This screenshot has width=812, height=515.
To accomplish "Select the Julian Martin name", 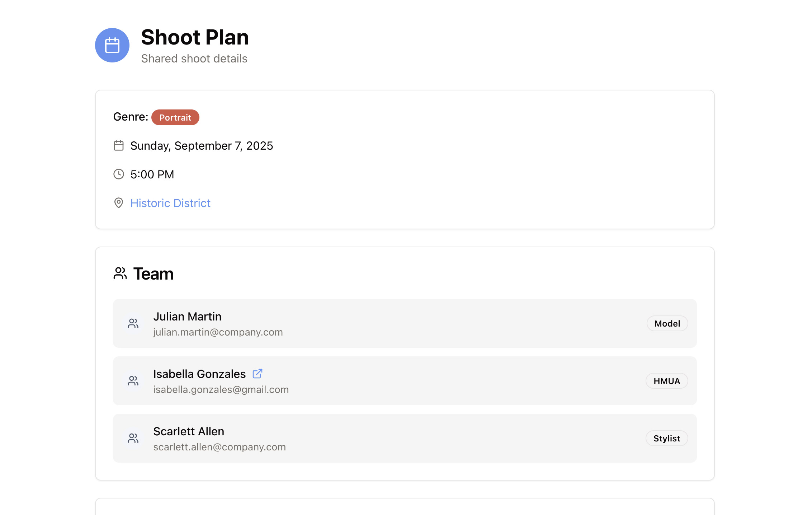I will (187, 317).
